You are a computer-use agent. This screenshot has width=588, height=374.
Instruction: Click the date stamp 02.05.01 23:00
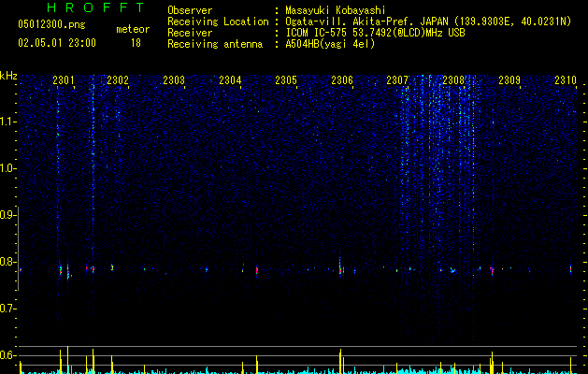tap(57, 43)
